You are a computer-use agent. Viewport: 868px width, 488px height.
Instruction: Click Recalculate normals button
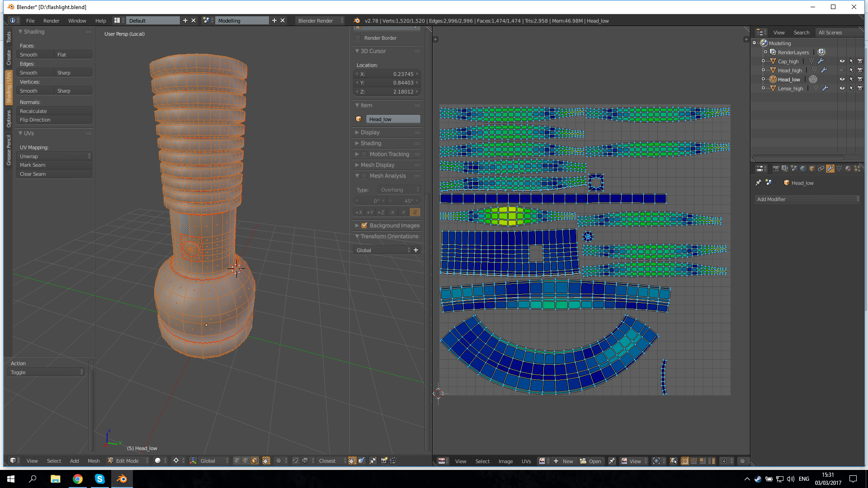(x=54, y=111)
